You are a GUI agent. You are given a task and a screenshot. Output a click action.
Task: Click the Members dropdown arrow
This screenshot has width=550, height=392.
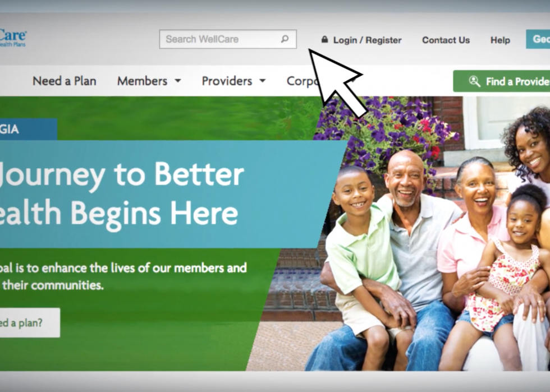click(x=178, y=81)
